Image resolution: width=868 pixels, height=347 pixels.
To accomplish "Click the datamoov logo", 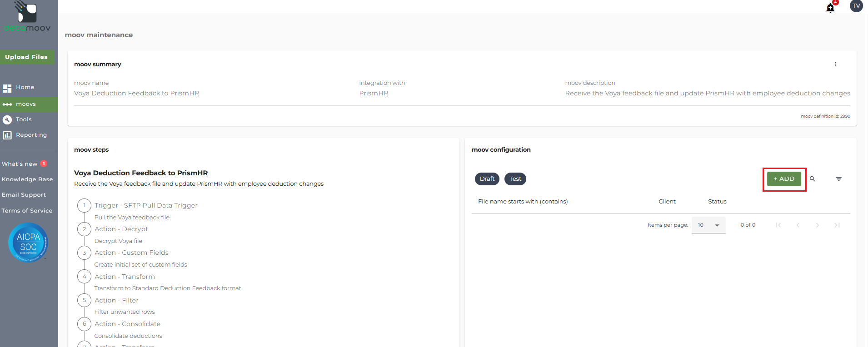I will (27, 16).
